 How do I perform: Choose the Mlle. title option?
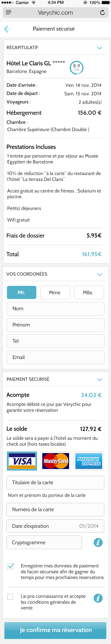point(89,292)
